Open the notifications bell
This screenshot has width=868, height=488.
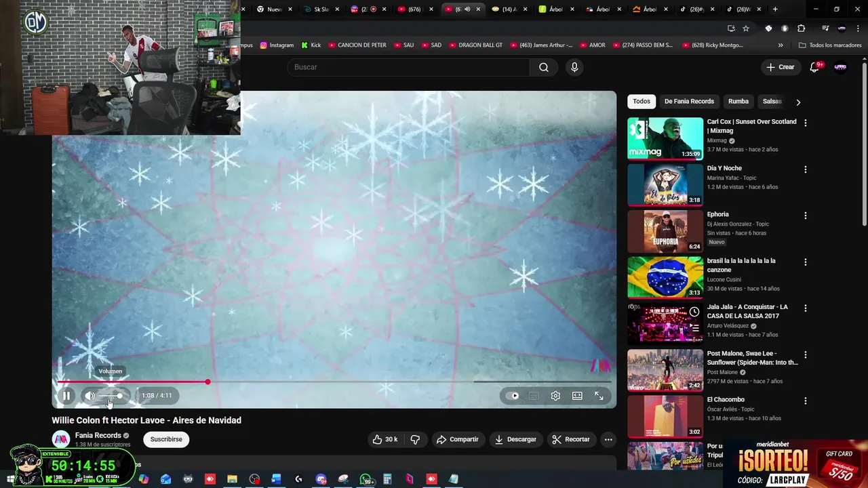tap(815, 67)
